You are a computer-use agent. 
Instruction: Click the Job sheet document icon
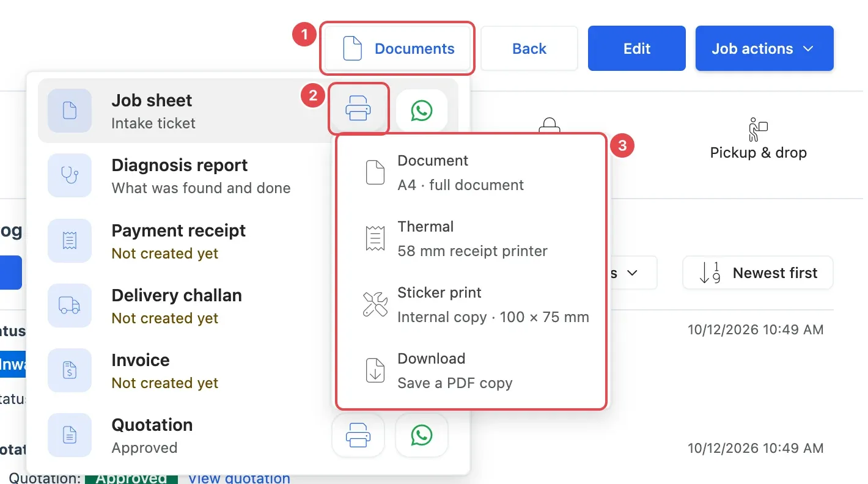click(x=70, y=111)
